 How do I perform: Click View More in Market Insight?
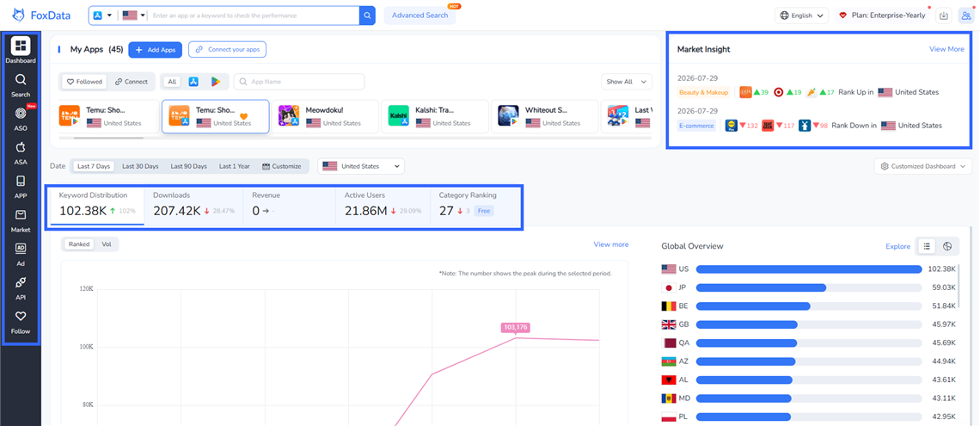pos(946,49)
